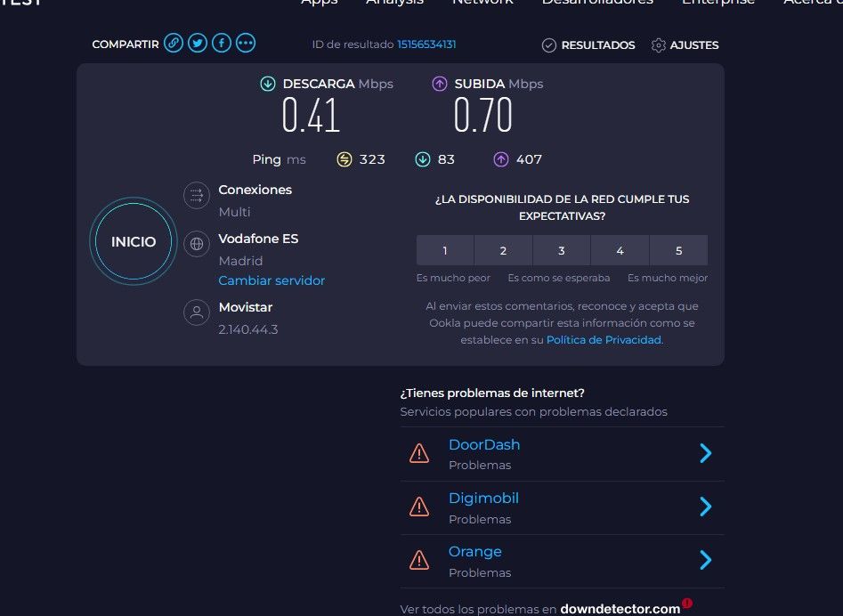The image size is (843, 616).
Task: Click the Cambiar servidor link
Action: click(x=272, y=280)
